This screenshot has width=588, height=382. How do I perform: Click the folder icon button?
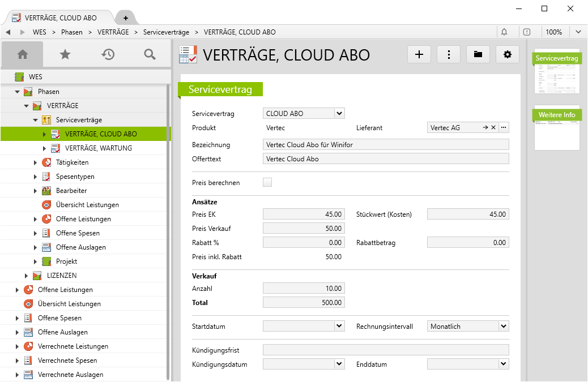[478, 54]
